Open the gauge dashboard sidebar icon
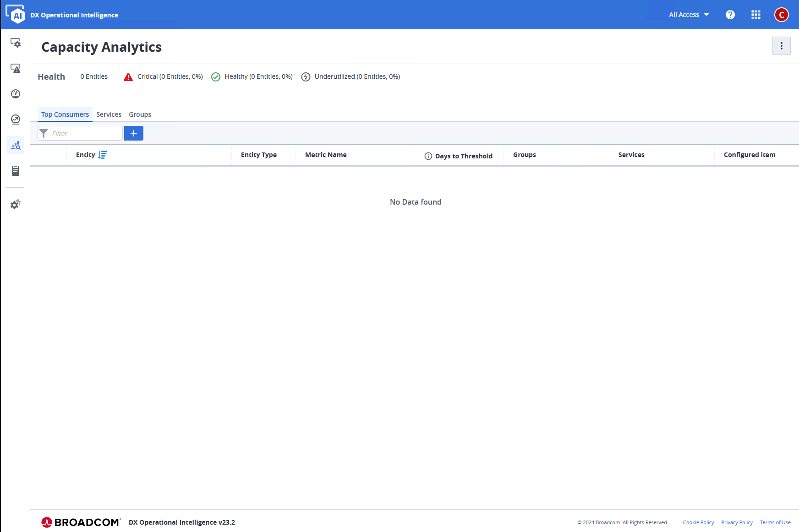 16,94
